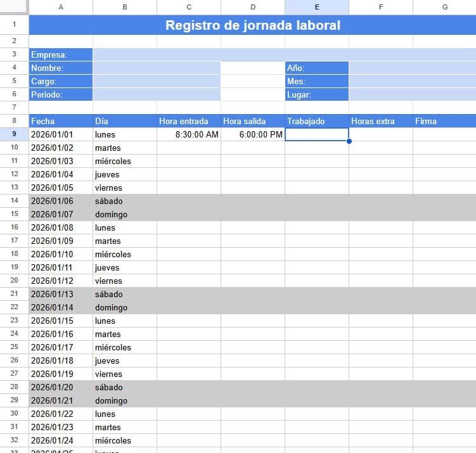The height and width of the screenshot is (453, 476).
Task: Select the 'Firma' heading cell
Action: [x=445, y=121]
